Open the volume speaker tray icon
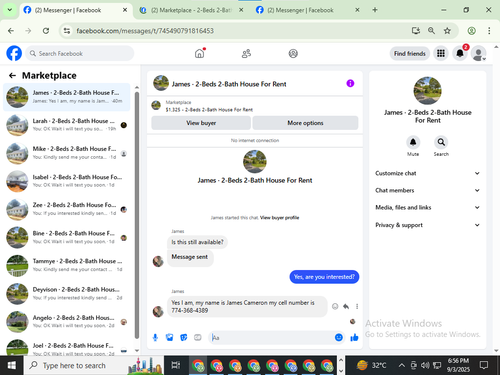The height and width of the screenshot is (375, 500). pos(425,366)
